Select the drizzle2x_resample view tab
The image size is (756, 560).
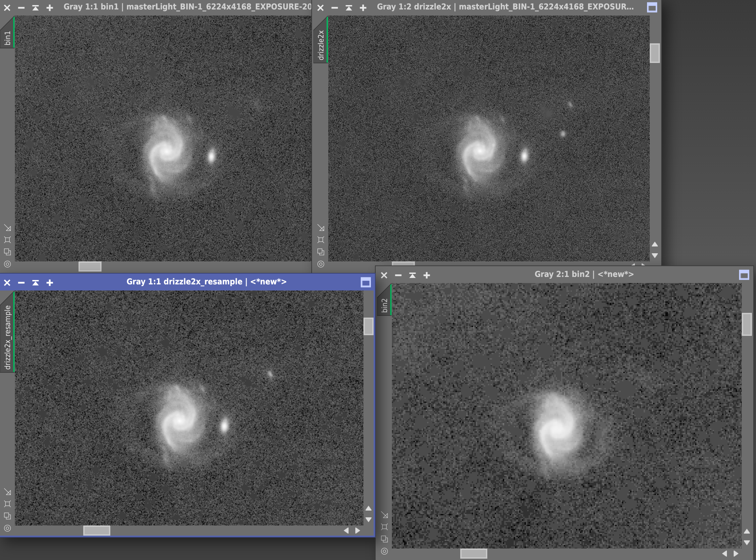[7, 337]
